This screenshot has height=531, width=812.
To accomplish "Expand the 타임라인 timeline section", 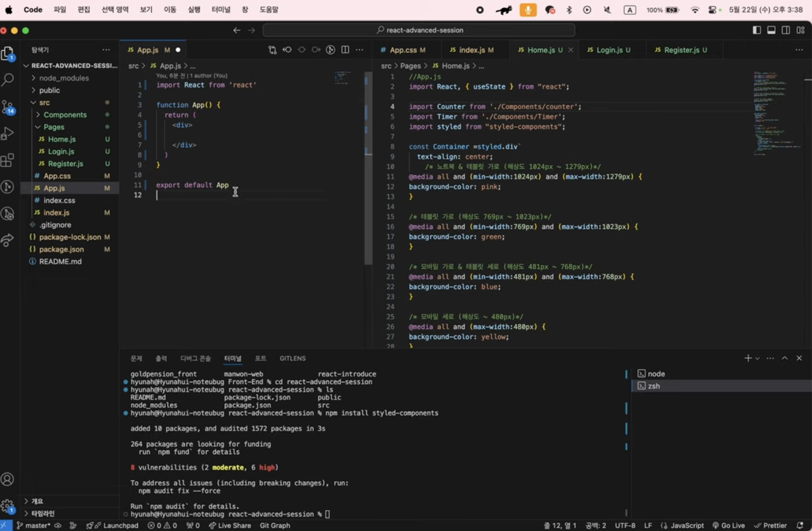I will [70, 513].
